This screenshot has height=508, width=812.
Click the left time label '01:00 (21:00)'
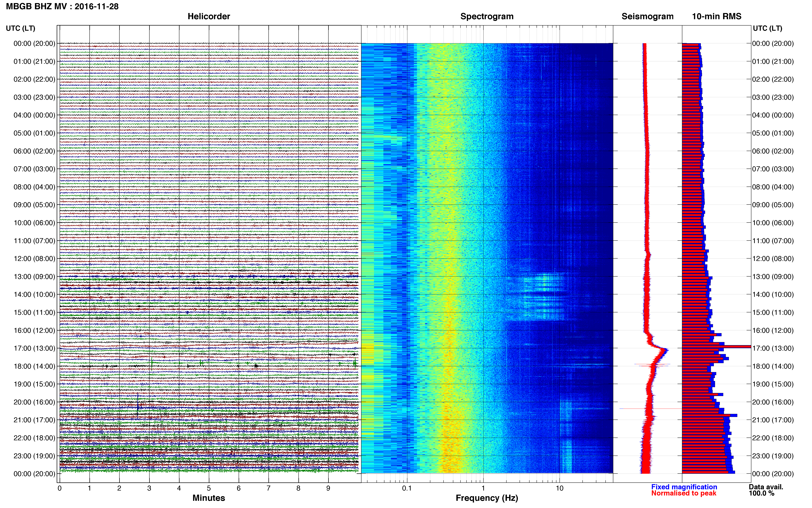pos(34,62)
